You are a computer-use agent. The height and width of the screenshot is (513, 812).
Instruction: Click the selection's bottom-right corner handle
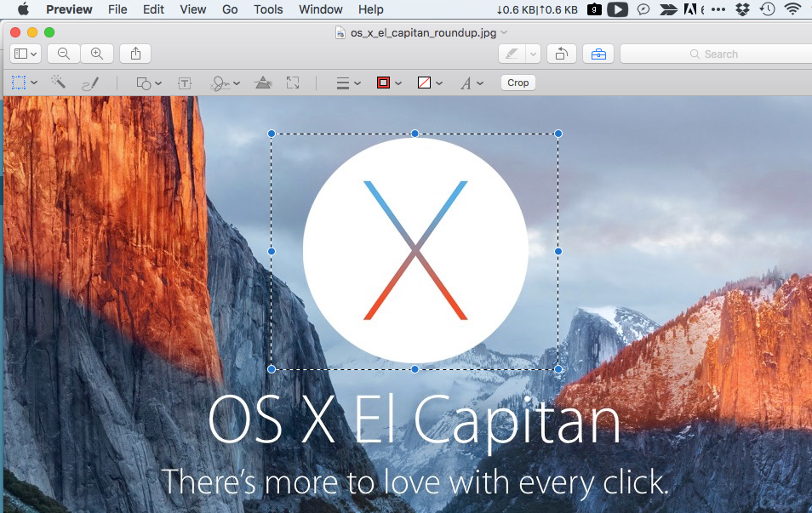[558, 369]
